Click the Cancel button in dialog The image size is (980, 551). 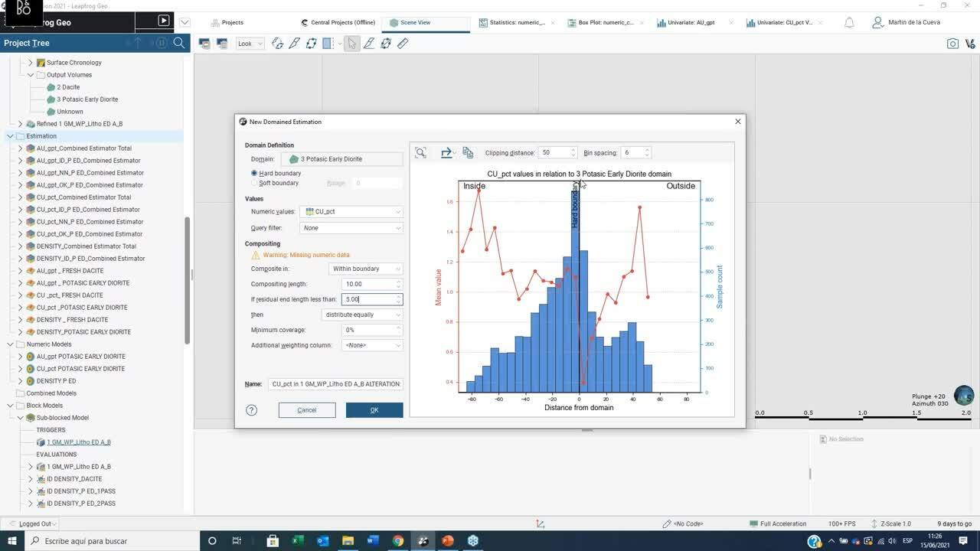307,410
